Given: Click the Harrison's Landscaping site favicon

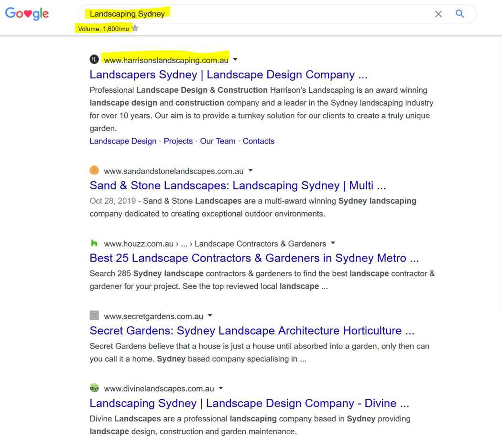Looking at the screenshot, I should tap(94, 59).
